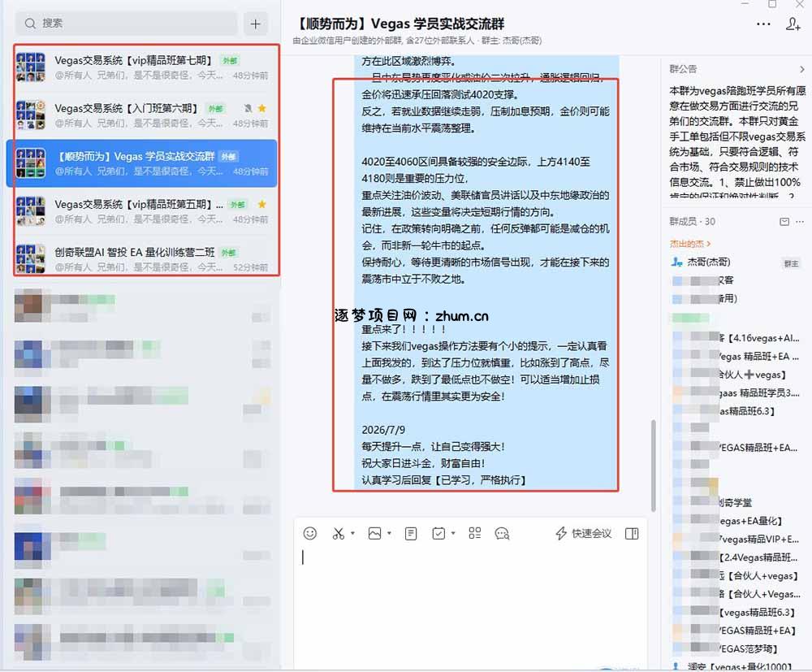Focus the 搜索 search field
This screenshot has width=812, height=672.
click(127, 24)
